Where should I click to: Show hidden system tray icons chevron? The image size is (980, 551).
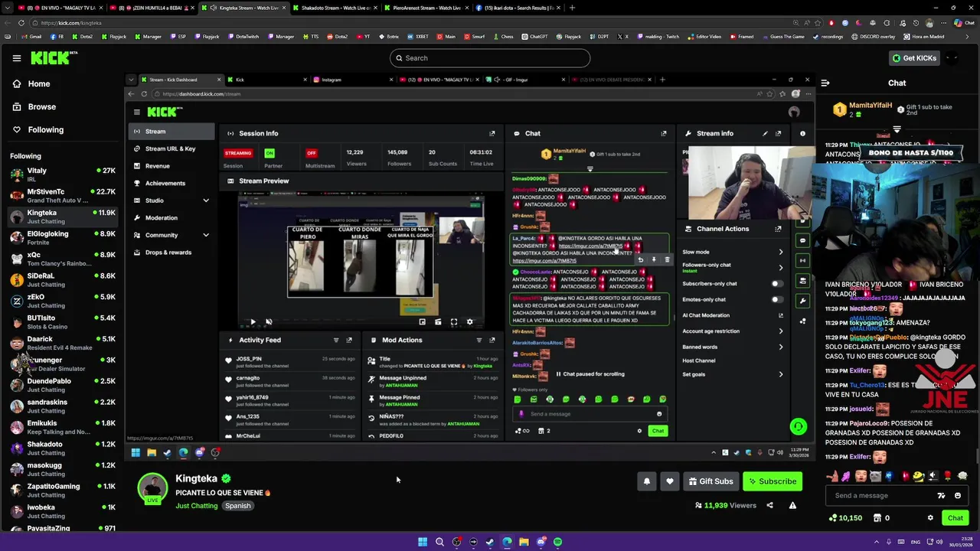tap(876, 542)
